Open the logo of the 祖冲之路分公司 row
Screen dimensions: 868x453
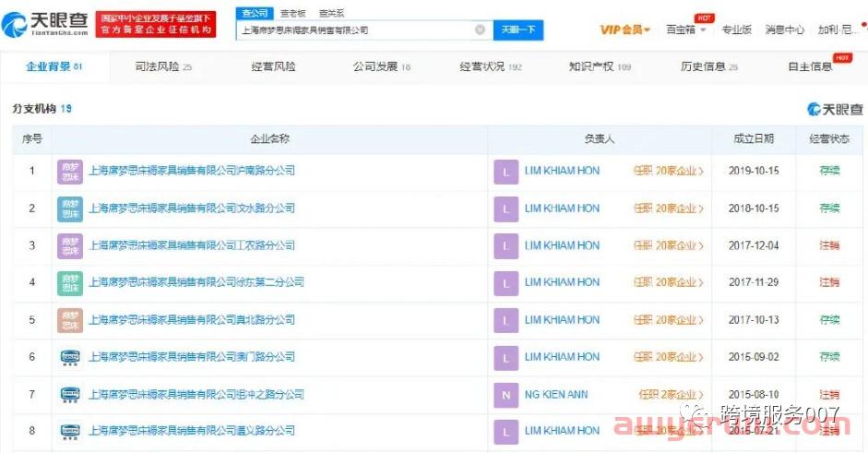[x=70, y=394]
